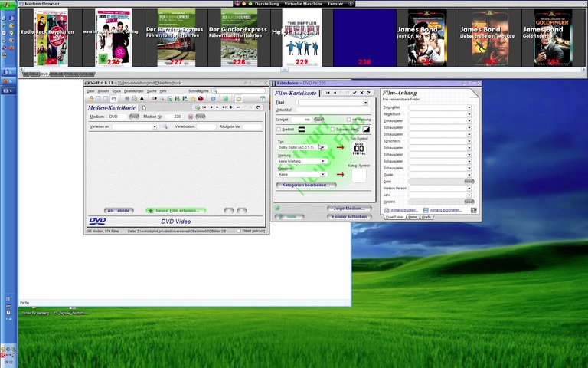This screenshot has width=588, height=368.
Task: Open the Ansicht menu in VidEd
Action: (x=103, y=91)
